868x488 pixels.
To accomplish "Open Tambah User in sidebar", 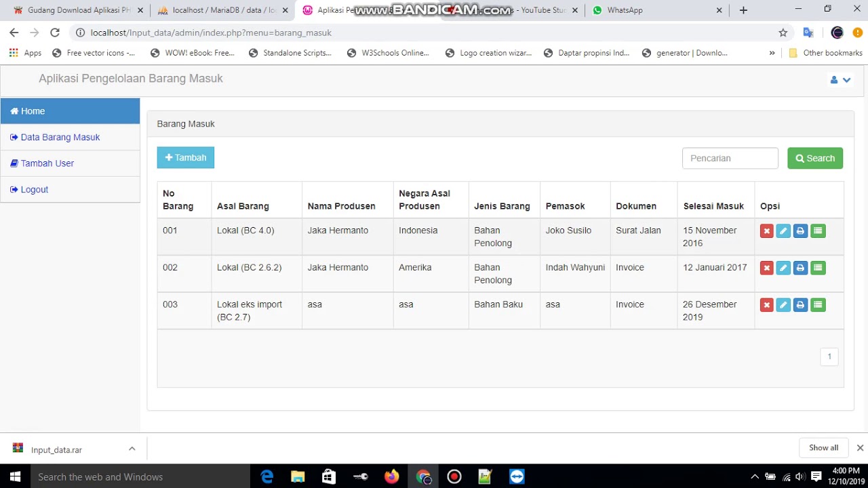I will tap(70, 163).
